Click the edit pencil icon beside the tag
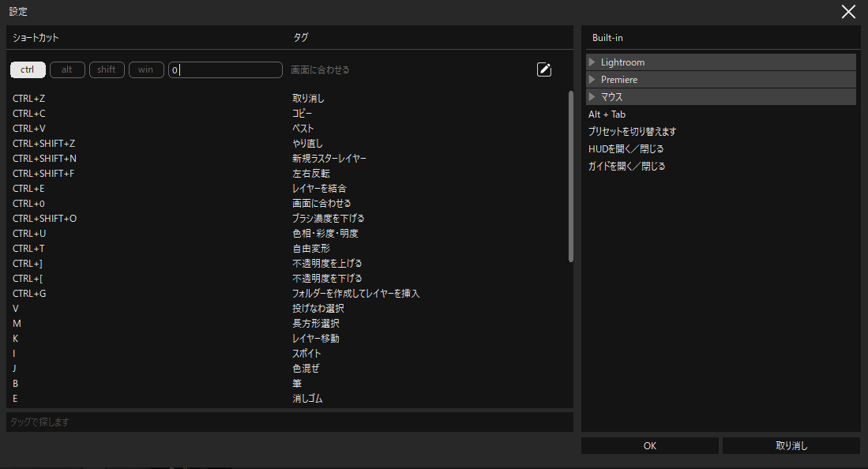 [543, 69]
